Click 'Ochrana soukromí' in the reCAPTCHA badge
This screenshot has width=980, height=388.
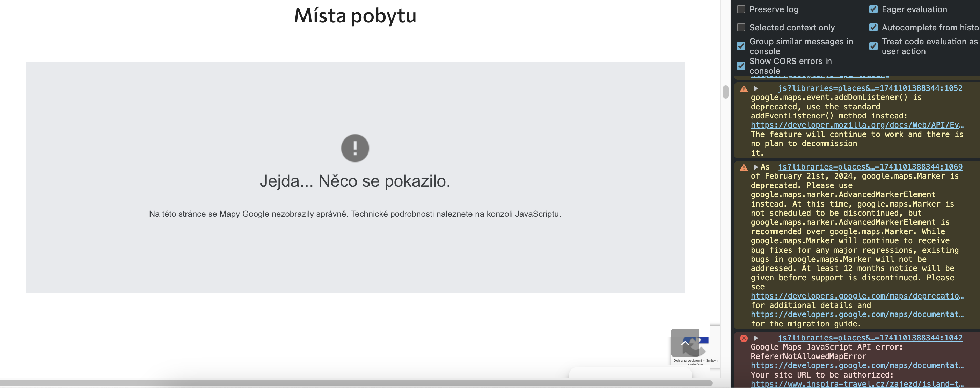pyautogui.click(x=687, y=361)
